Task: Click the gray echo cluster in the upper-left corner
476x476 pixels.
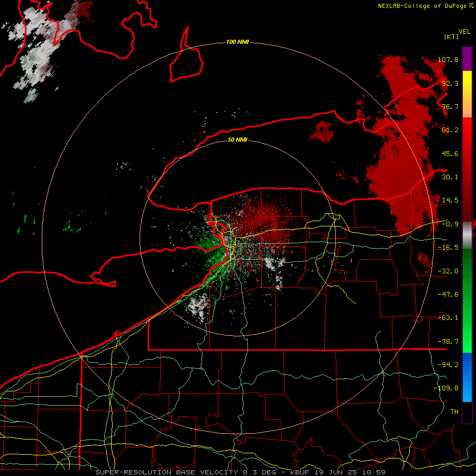Action: 40,52
